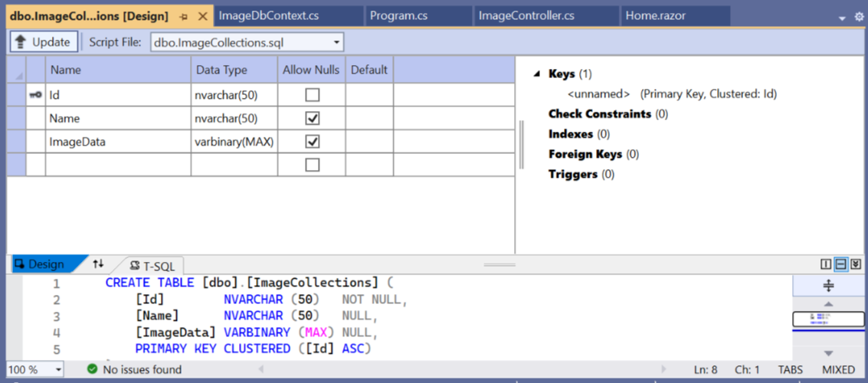Image resolution: width=868 pixels, height=383 pixels.
Task: Open the tab list dropdown arrow
Action: coord(843,18)
